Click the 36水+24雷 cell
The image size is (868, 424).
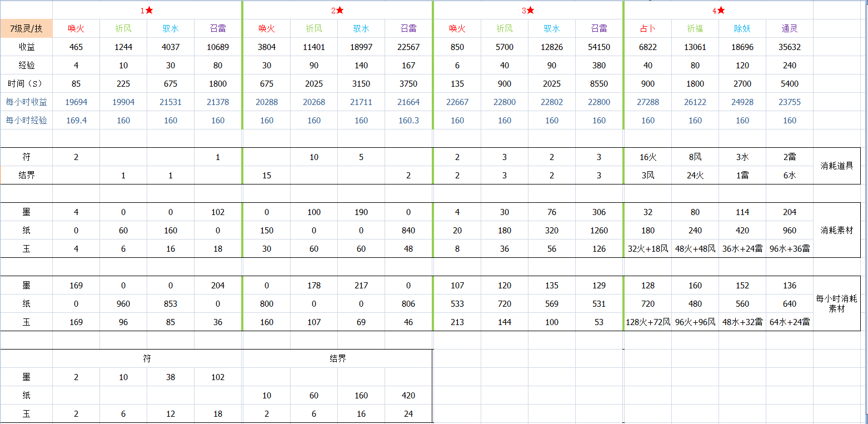(742, 248)
